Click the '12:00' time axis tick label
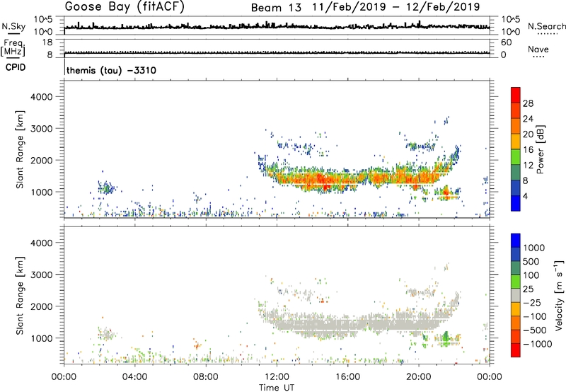566x392 pixels. 277,377
